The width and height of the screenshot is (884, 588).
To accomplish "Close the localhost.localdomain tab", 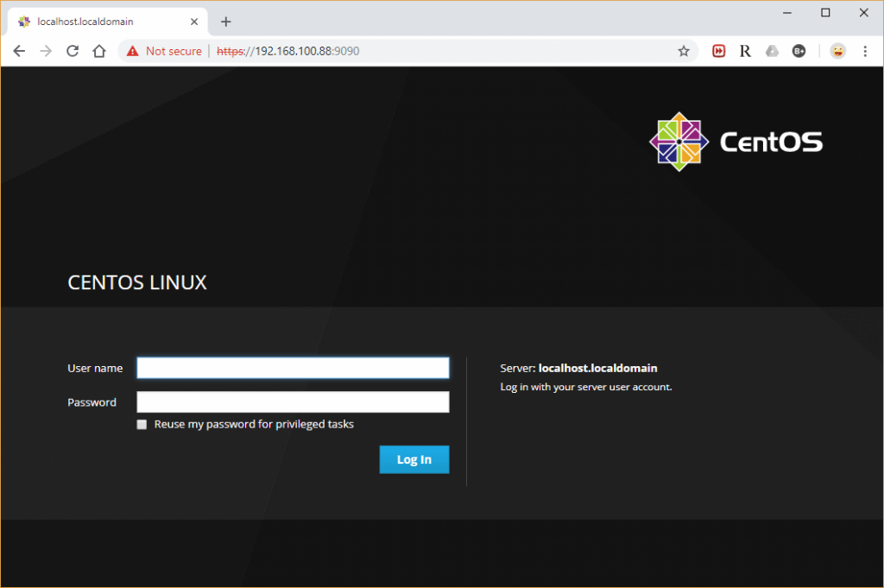I will point(194,22).
